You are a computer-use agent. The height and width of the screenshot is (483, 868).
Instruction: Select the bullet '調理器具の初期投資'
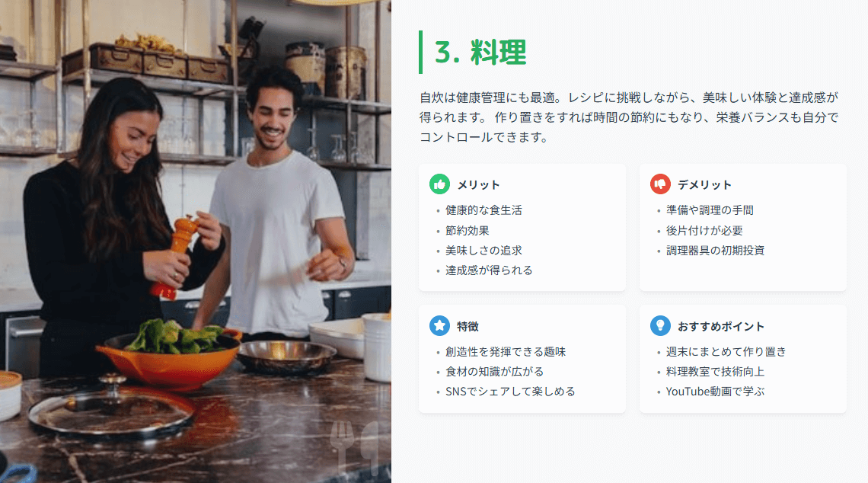715,251
